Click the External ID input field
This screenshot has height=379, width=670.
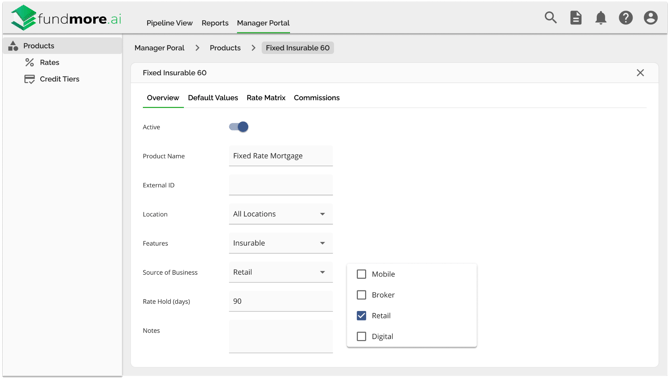click(281, 185)
